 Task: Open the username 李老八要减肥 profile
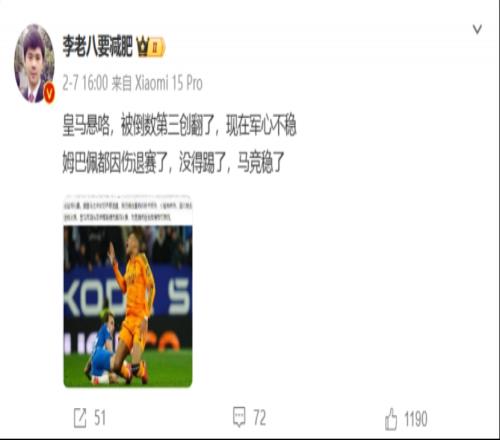pyautogui.click(x=98, y=46)
